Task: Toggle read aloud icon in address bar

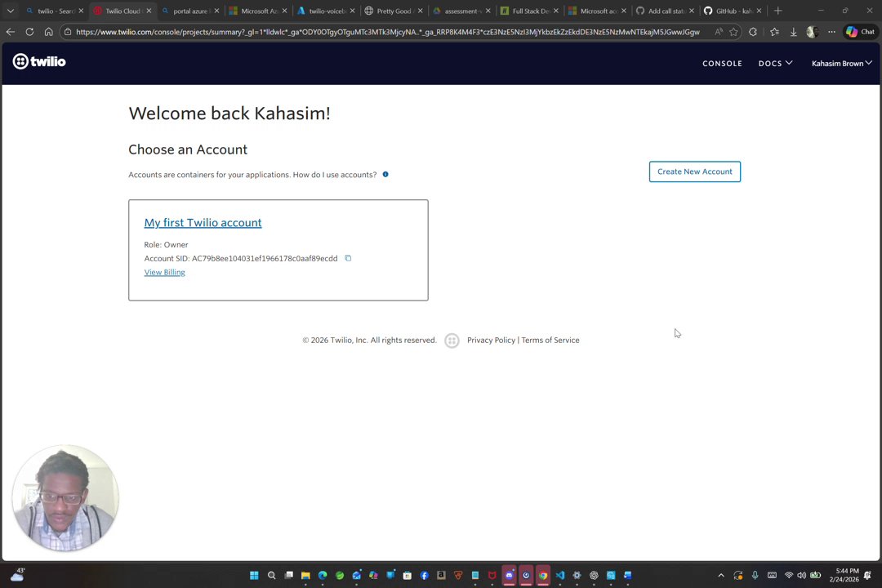Action: click(719, 32)
